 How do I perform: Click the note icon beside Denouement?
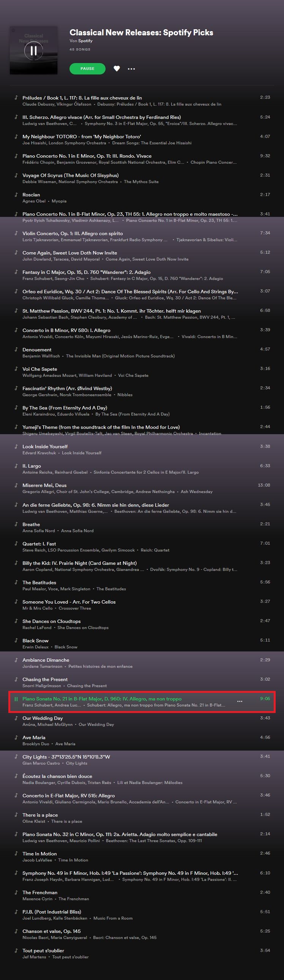(16, 349)
